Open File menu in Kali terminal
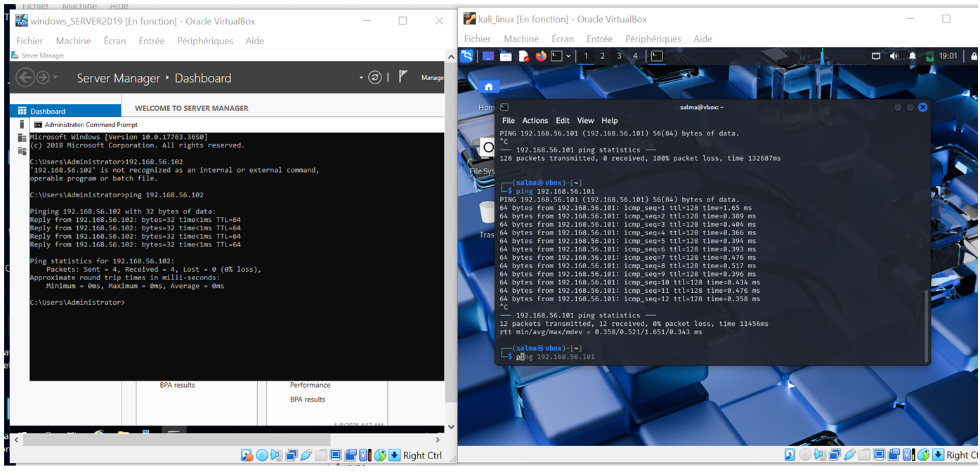 pos(509,121)
